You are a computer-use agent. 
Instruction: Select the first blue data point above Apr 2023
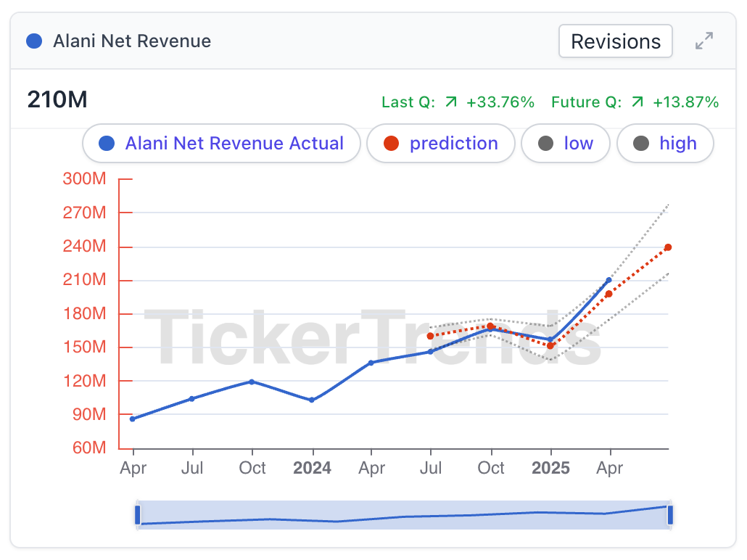pyautogui.click(x=133, y=419)
